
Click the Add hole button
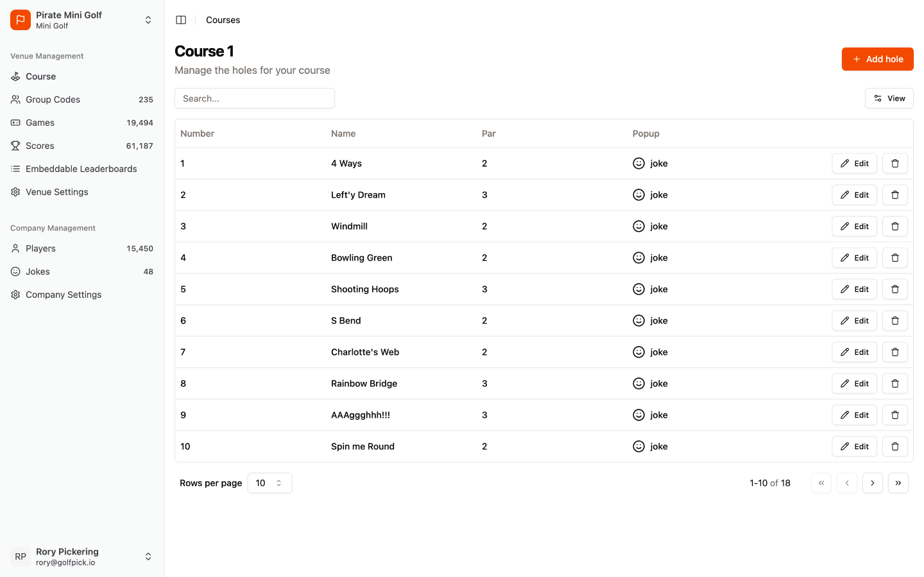point(878,59)
